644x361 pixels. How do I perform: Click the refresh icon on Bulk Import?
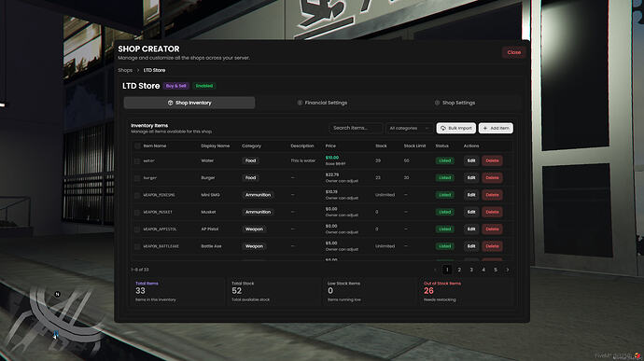pos(443,128)
